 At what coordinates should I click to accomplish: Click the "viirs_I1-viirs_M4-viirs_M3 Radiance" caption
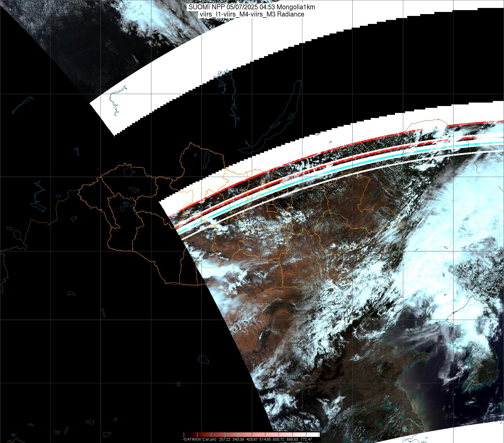coord(252,14)
